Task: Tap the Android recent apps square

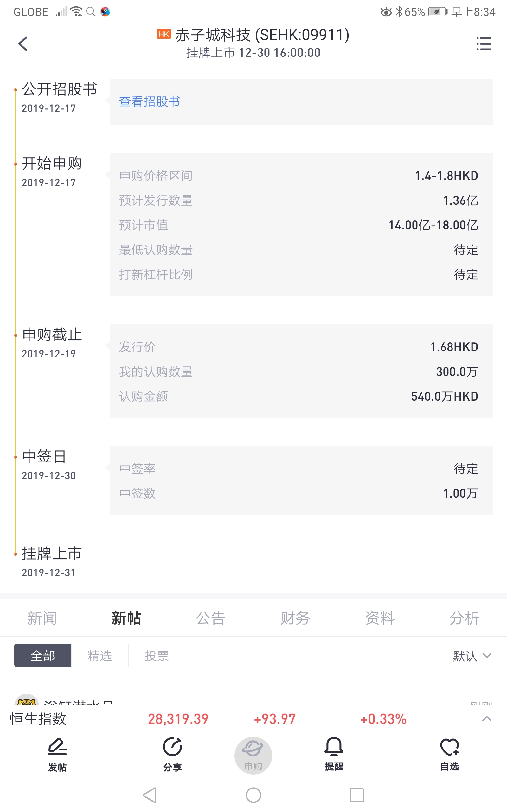Action: coord(356,795)
